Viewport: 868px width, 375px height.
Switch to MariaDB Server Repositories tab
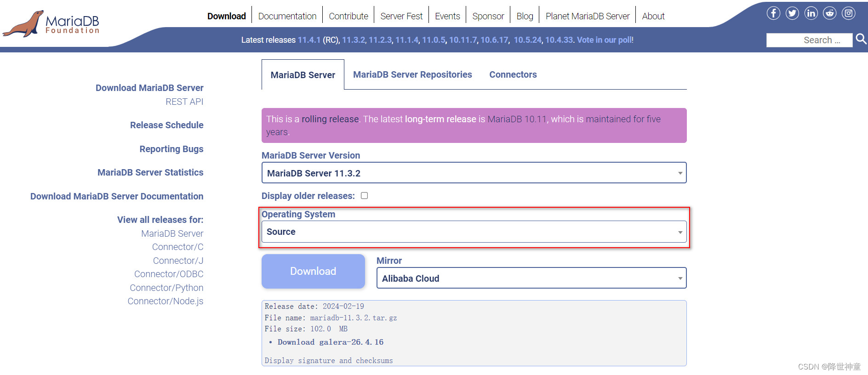tap(412, 74)
